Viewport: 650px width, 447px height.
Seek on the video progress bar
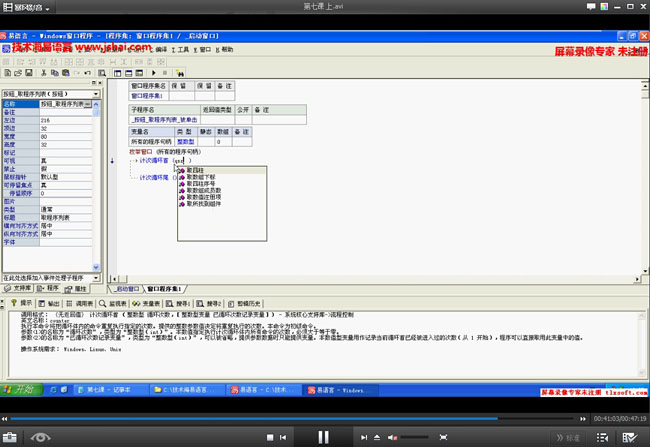click(300, 418)
